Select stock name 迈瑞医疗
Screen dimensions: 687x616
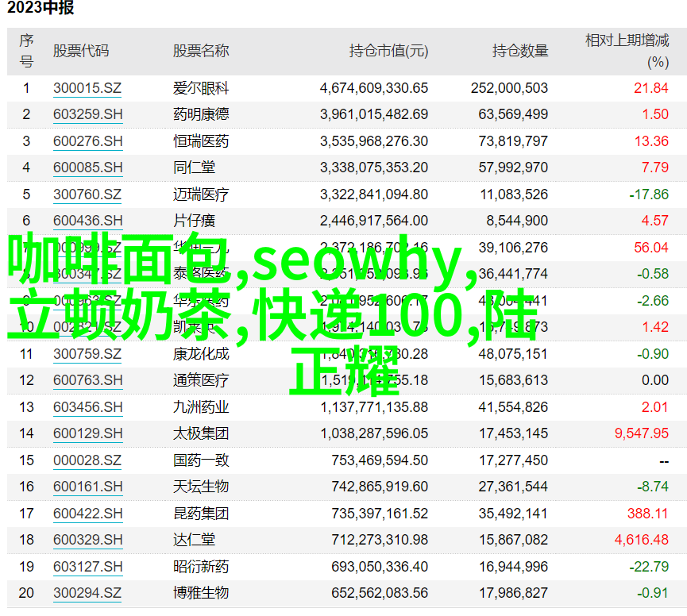[x=201, y=194]
